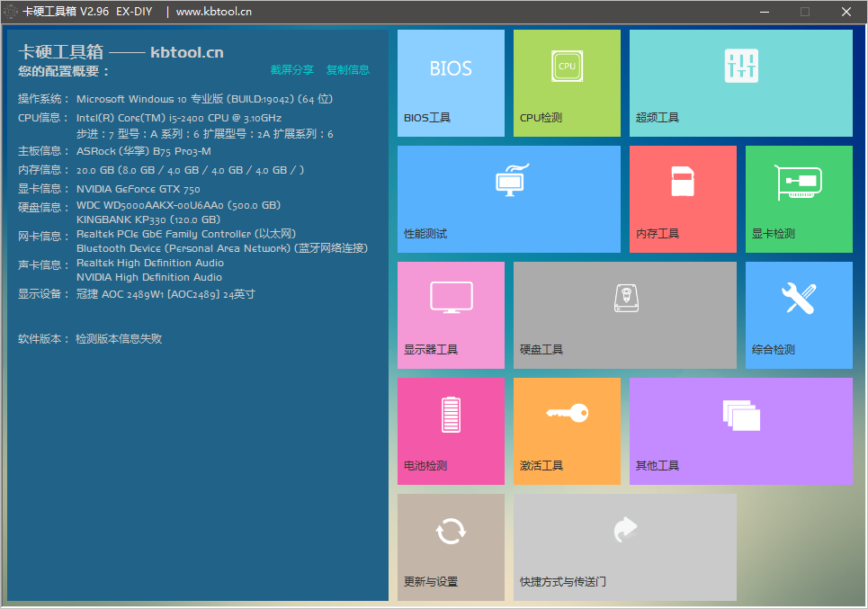Screen dimensions: 868x609
Task: Select the NVIDIA High Definition Audio line
Action: 149,277
